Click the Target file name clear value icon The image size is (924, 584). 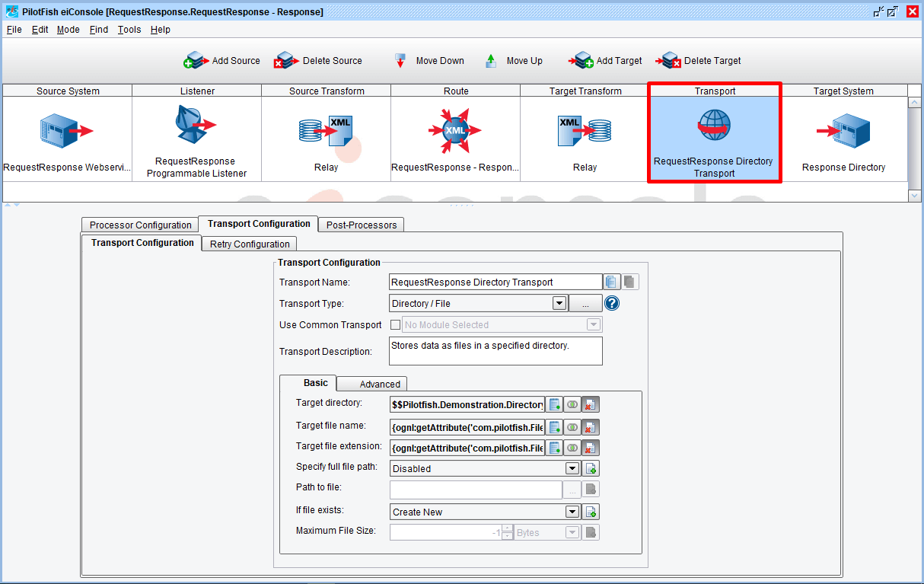coord(591,427)
